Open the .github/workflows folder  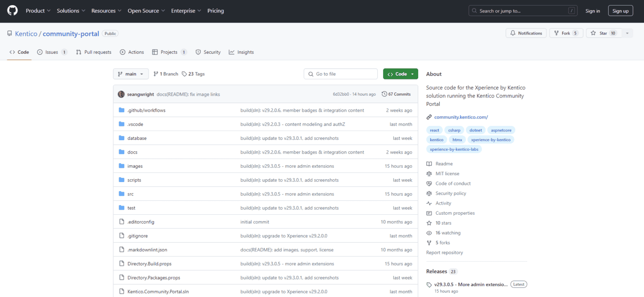pos(146,110)
